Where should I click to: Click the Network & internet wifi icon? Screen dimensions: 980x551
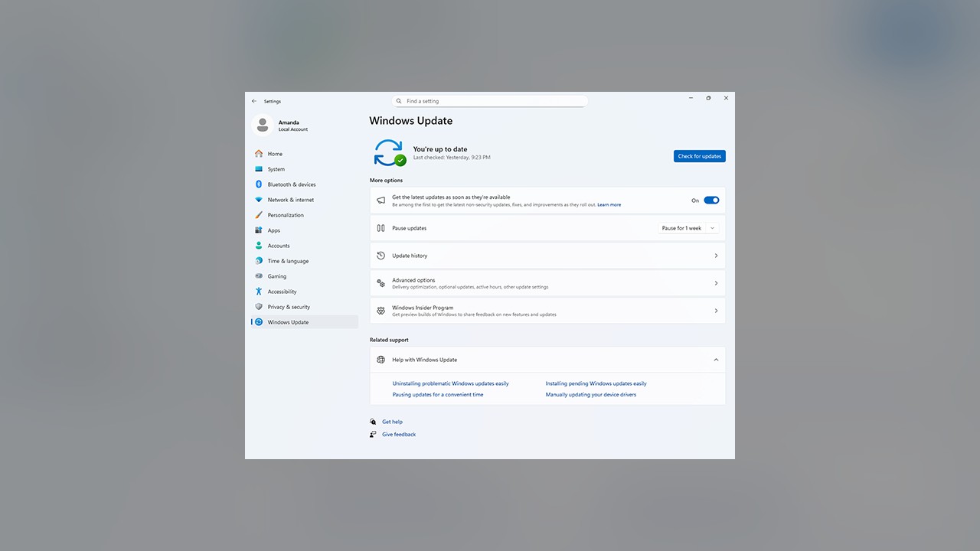click(x=259, y=200)
